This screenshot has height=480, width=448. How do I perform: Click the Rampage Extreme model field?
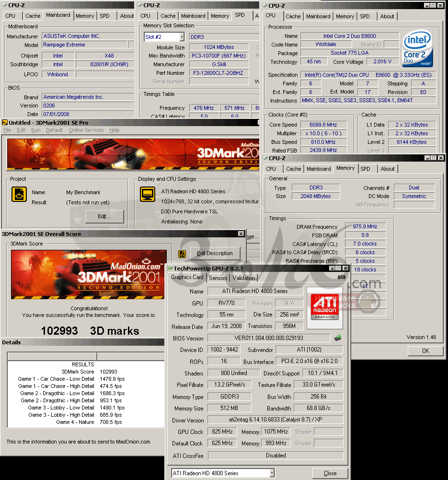point(85,45)
